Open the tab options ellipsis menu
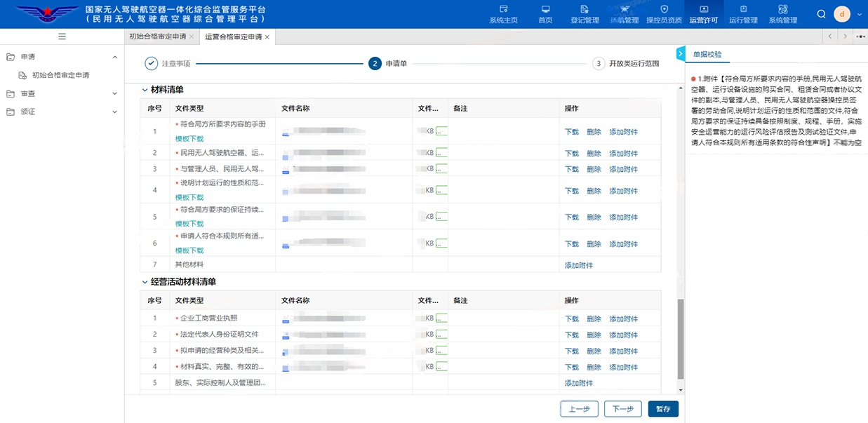Screen dimensions: 868x423 (861, 36)
